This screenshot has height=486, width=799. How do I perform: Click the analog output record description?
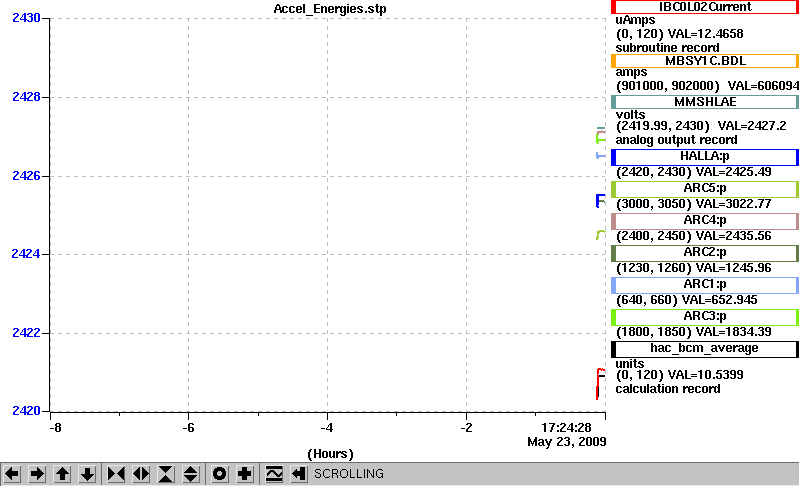(x=676, y=140)
